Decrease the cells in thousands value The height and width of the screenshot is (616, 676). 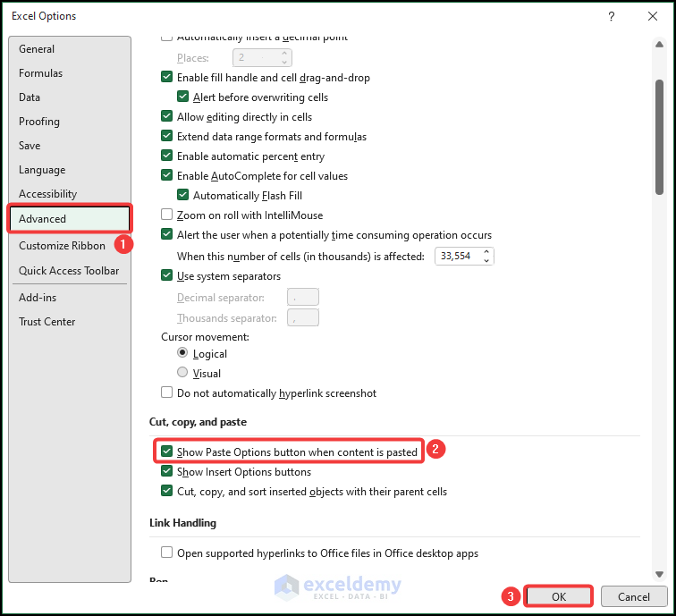pos(486,260)
